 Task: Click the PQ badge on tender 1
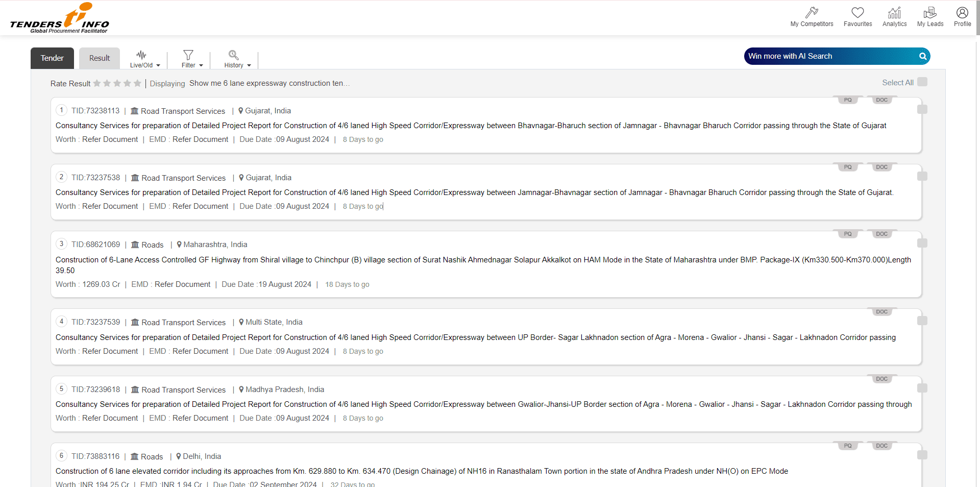coord(848,100)
